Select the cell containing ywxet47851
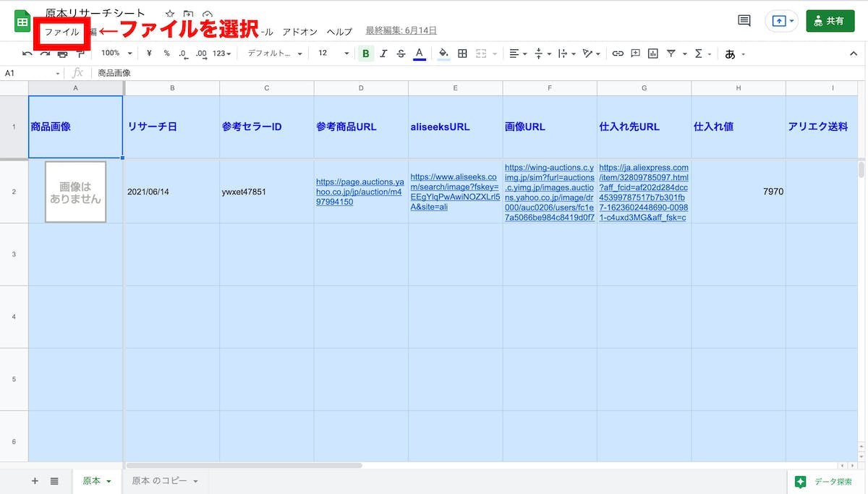The image size is (868, 494). [267, 192]
